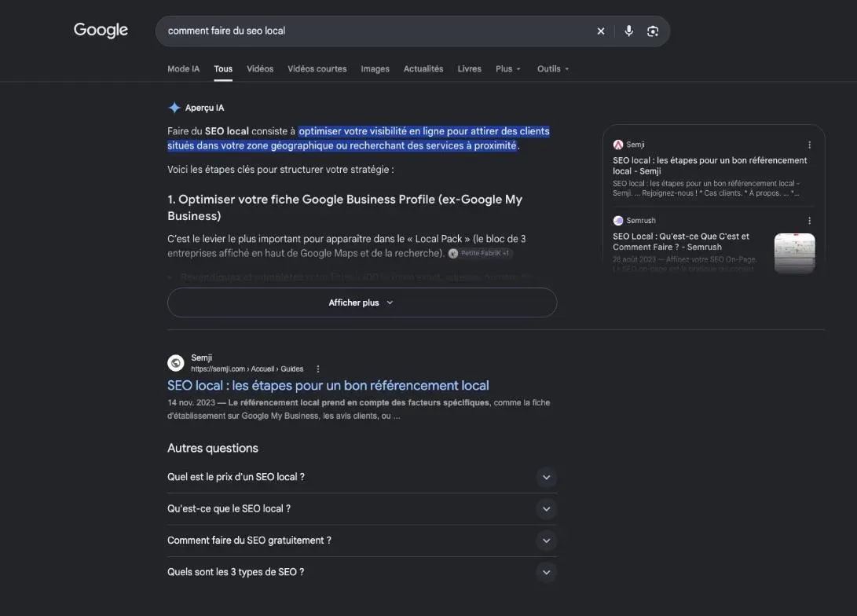Screen dimensions: 857x616
Task: Open the Semji side card link 'SEO local : les étapes…'
Action: [x=709, y=166]
